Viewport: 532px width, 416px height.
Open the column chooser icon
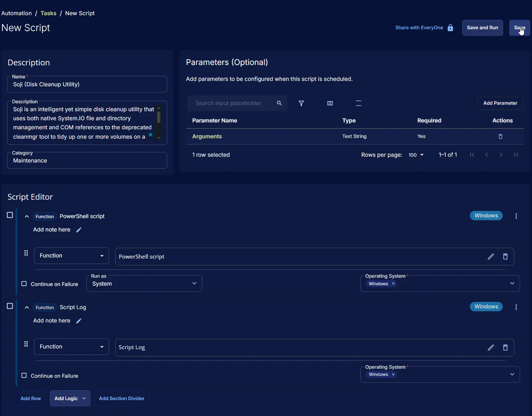pyautogui.click(x=330, y=103)
